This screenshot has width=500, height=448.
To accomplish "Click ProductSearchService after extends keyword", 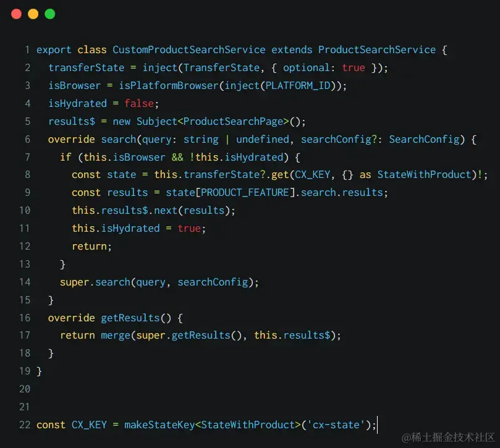I will click(x=377, y=49).
